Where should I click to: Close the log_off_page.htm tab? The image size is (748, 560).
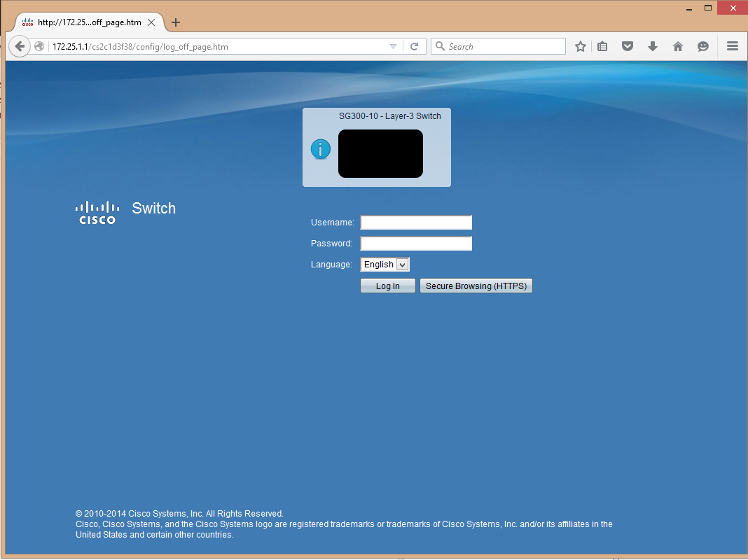coord(151,22)
